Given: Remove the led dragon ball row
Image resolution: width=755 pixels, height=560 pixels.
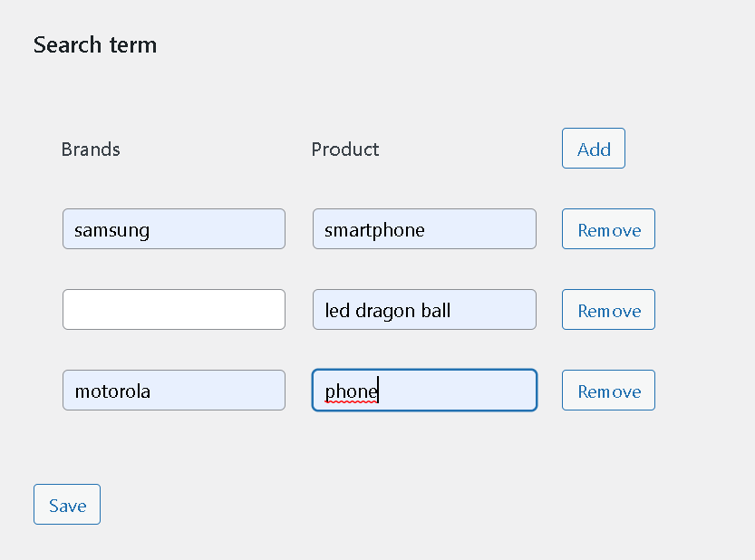Looking at the screenshot, I should click(x=608, y=310).
